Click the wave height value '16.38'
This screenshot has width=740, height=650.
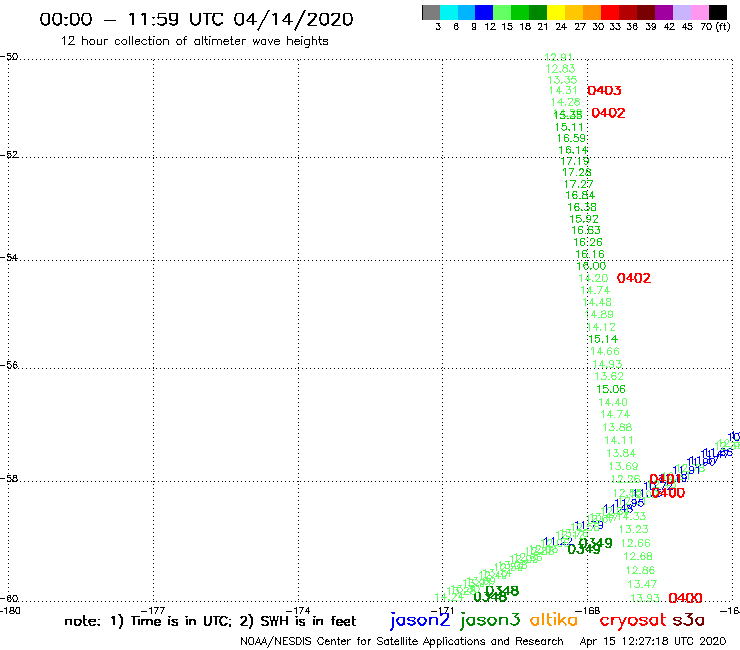582,207
